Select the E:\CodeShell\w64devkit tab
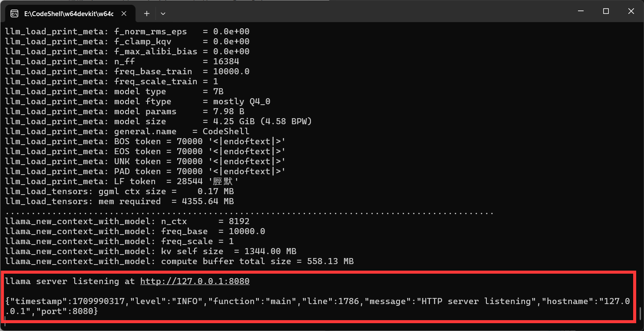 69,13
